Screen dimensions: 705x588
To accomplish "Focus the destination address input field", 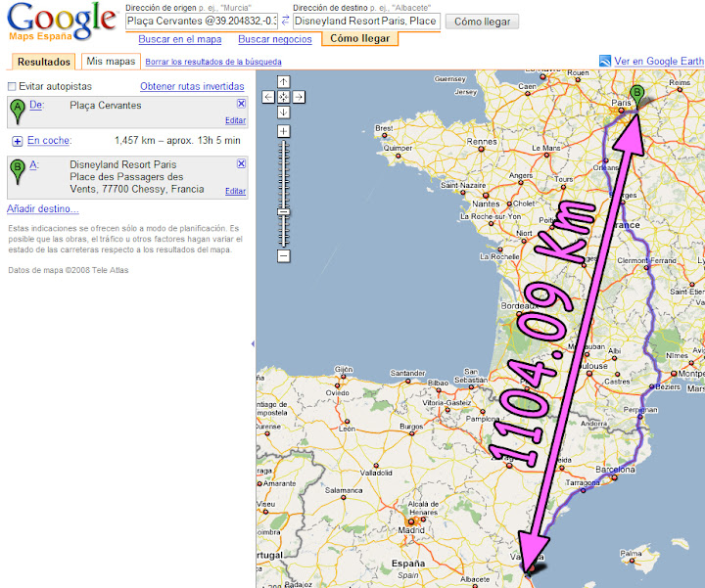I will tap(366, 22).
